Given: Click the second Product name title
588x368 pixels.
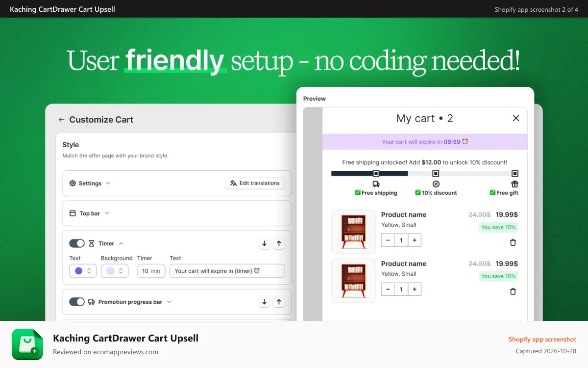Looking at the screenshot, I should pyautogui.click(x=404, y=263).
